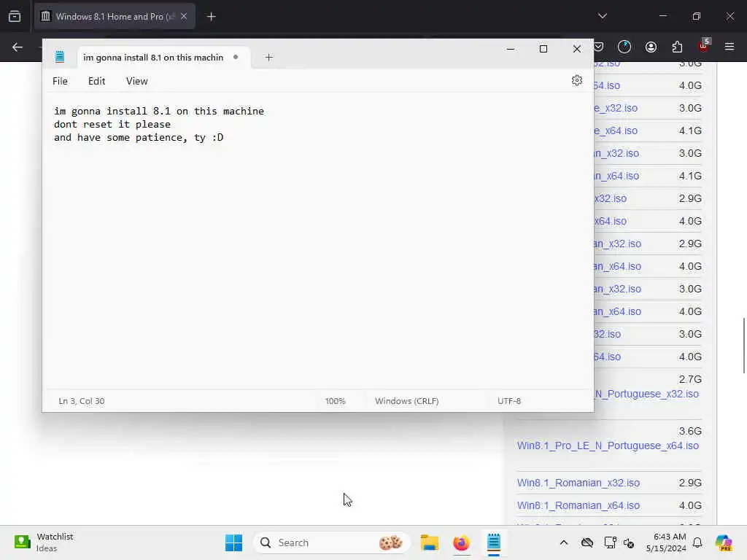Click the Windows (CRLF) line ending indicator
The height and width of the screenshot is (560, 747).
pos(406,401)
